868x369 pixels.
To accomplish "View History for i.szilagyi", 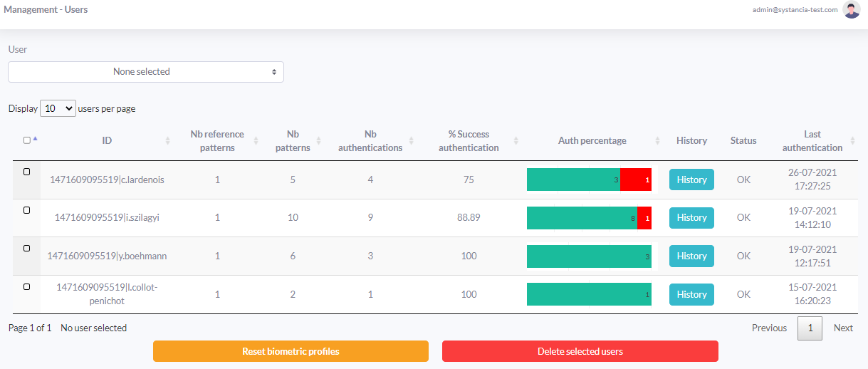I will pos(691,218).
